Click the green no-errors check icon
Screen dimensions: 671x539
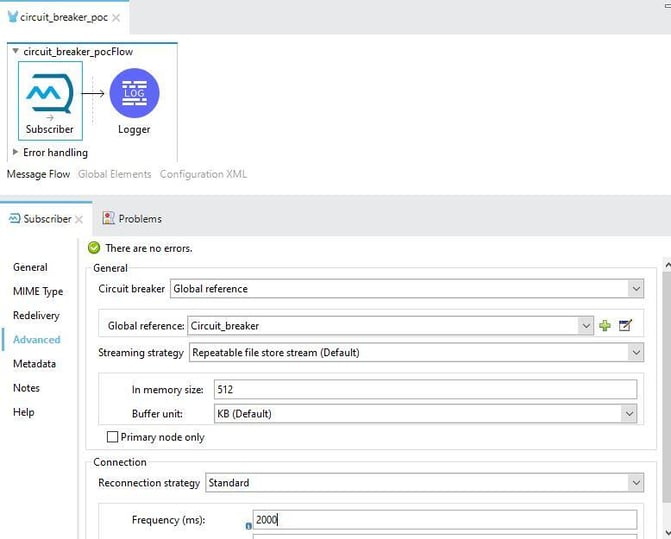tap(94, 248)
